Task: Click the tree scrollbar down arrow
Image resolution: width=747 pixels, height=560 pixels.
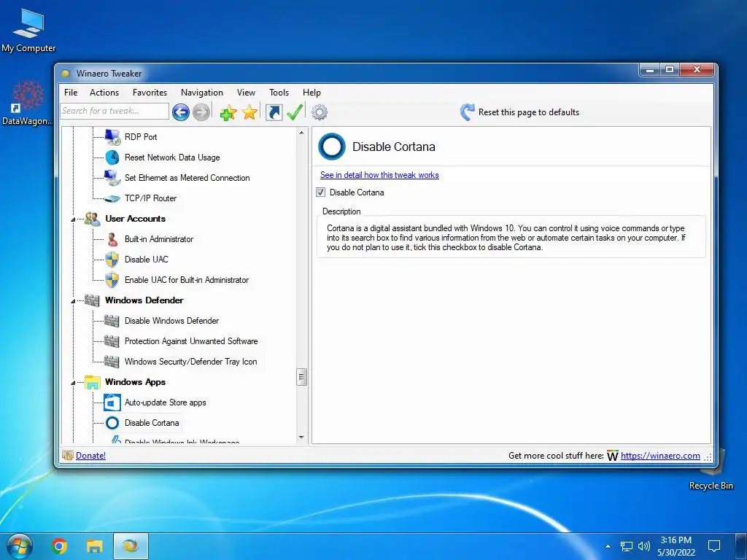Action: pyautogui.click(x=301, y=437)
